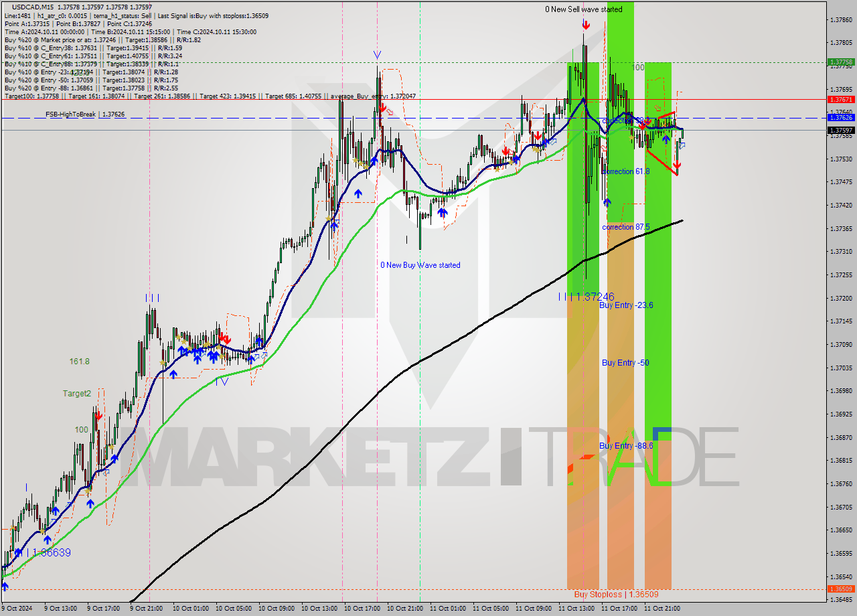Click the black 1.37597 current price tag
857x616 pixels.
(x=841, y=130)
